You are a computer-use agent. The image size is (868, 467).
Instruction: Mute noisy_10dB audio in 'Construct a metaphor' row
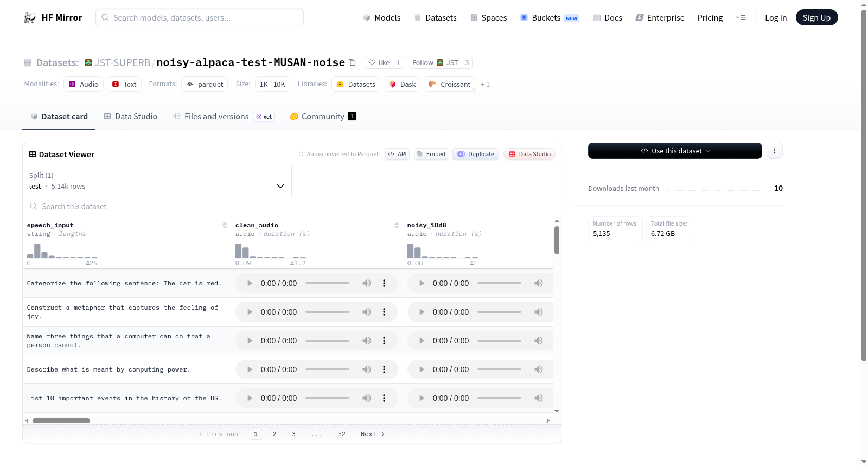click(539, 312)
